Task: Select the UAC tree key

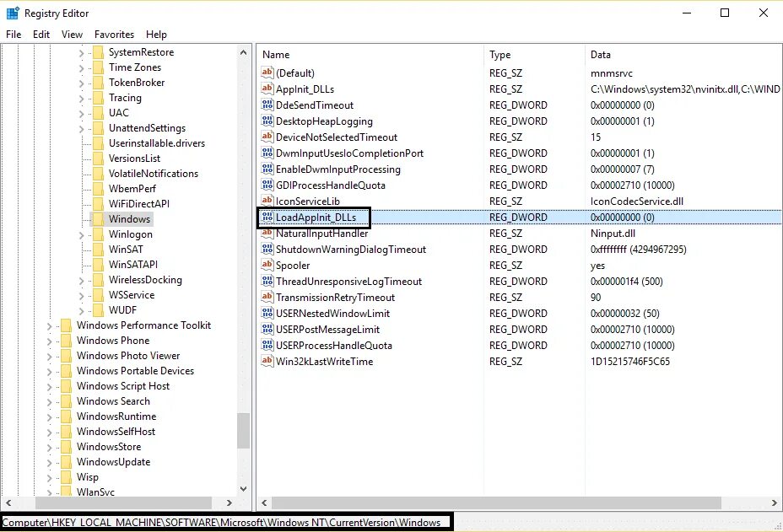Action: coord(119,113)
